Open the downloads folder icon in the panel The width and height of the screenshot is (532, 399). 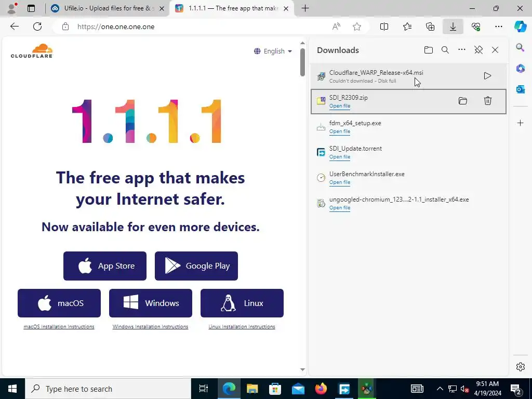coord(429,50)
